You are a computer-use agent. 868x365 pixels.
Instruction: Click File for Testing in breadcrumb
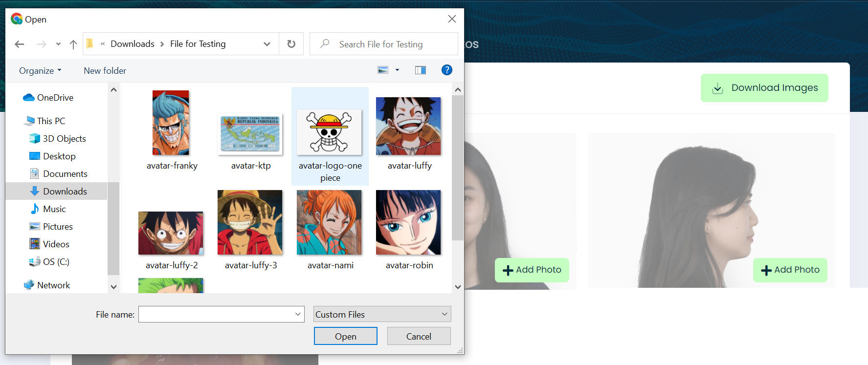click(198, 44)
